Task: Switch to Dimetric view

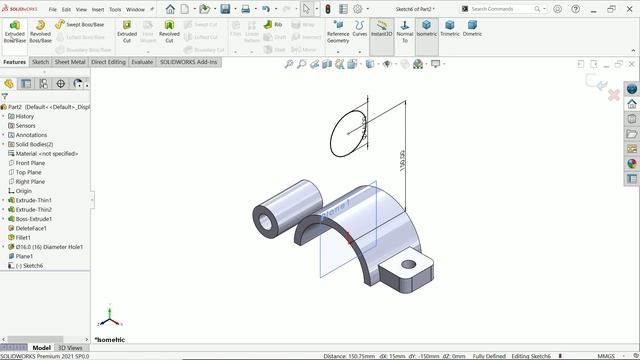Action: pos(472,29)
